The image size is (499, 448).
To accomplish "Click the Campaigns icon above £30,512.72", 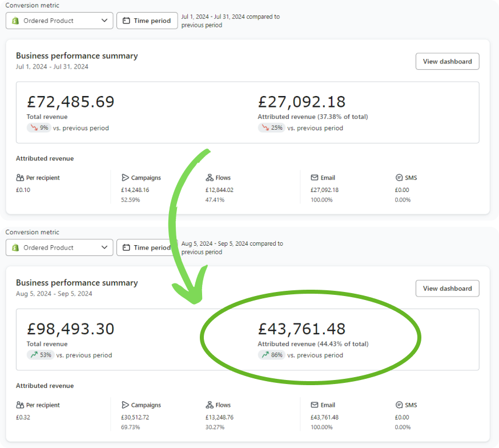I will [x=125, y=405].
